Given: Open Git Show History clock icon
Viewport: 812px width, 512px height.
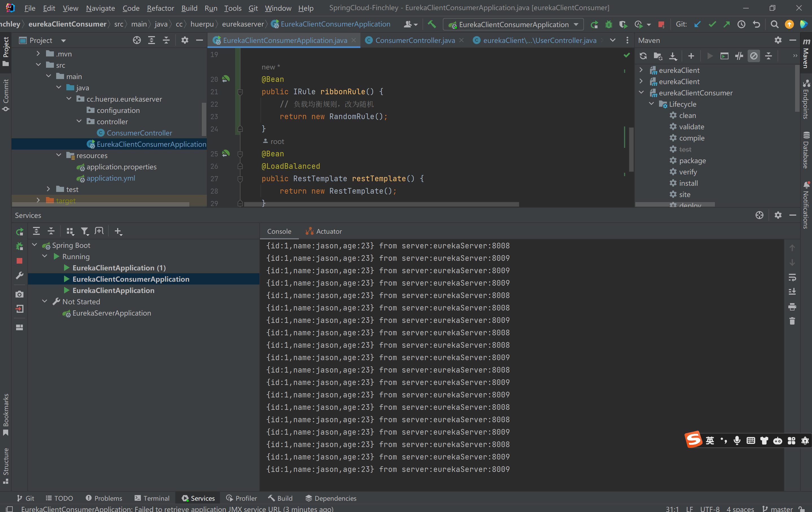Looking at the screenshot, I should pyautogui.click(x=741, y=24).
